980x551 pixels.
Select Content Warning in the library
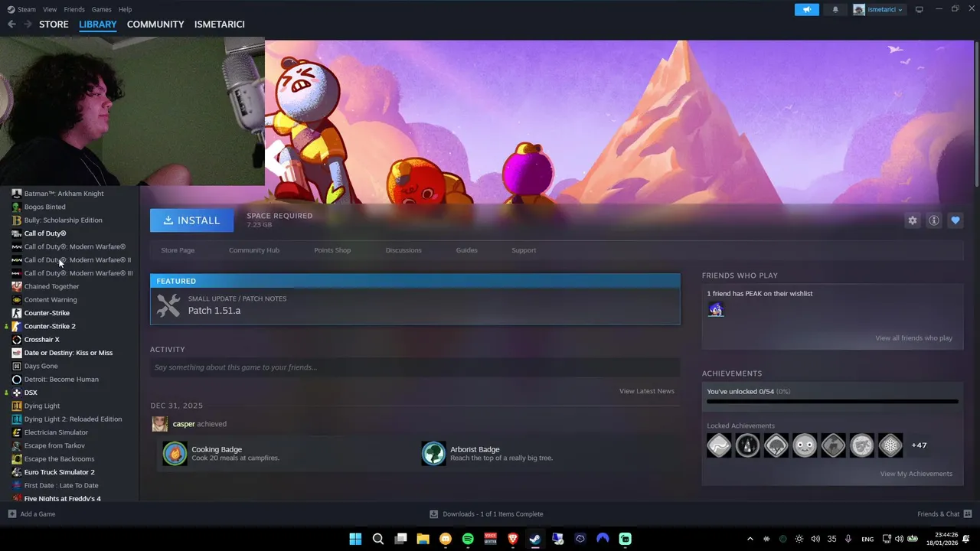[51, 300]
